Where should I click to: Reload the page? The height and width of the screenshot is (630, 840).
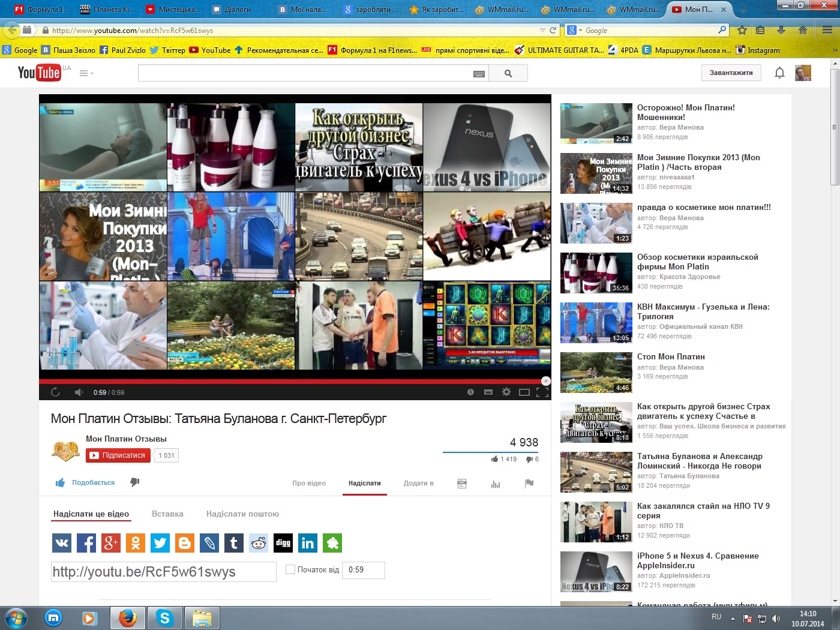(x=553, y=30)
